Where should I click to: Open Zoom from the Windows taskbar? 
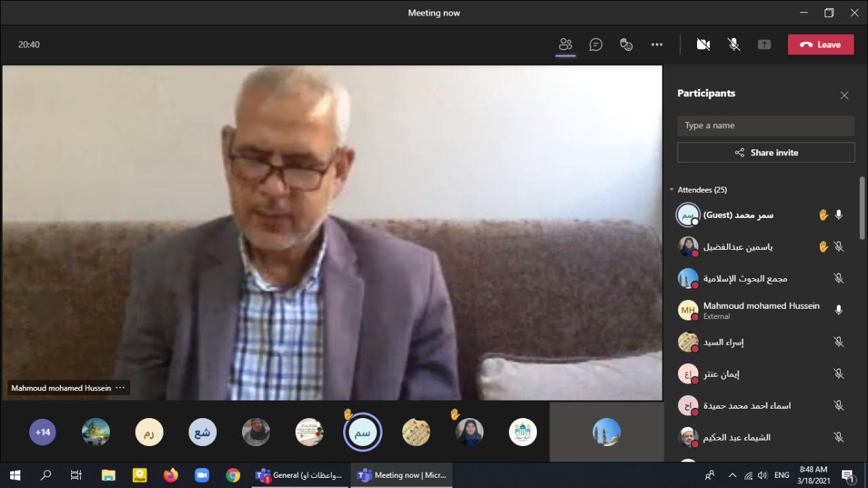click(201, 475)
